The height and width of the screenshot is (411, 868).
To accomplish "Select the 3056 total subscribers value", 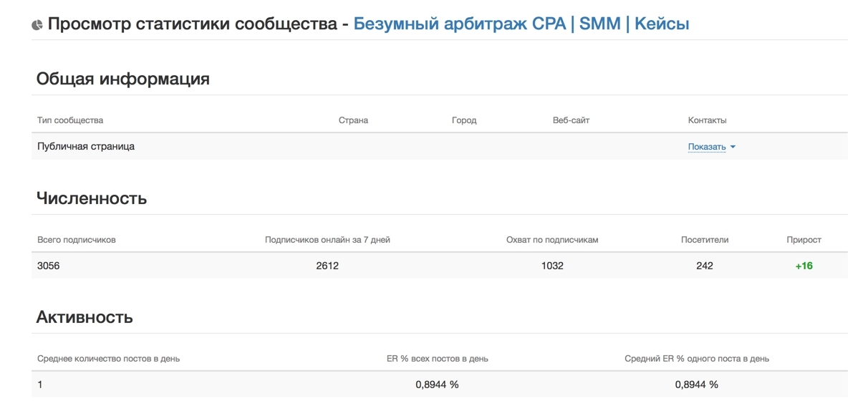I will [49, 266].
